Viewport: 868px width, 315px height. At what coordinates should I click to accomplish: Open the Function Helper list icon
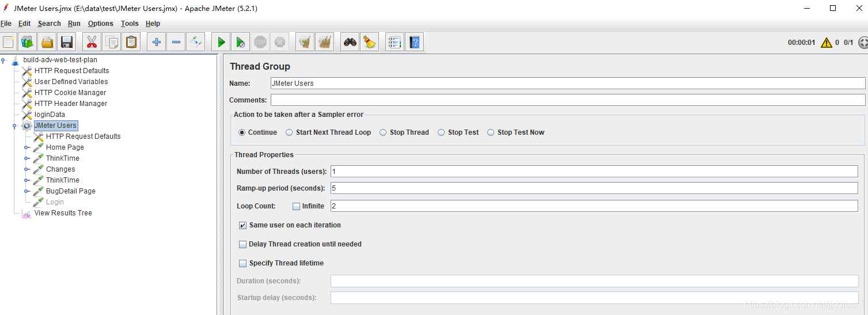coord(395,42)
